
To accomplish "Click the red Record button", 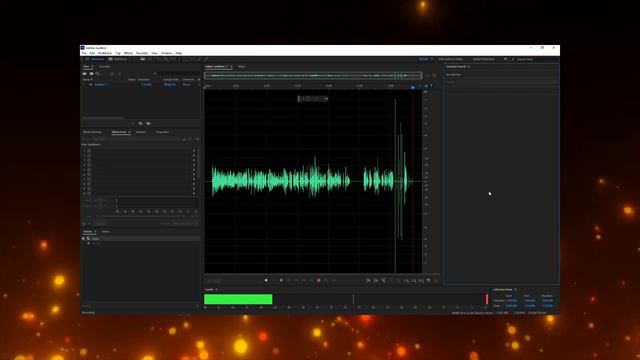I will coord(319,280).
